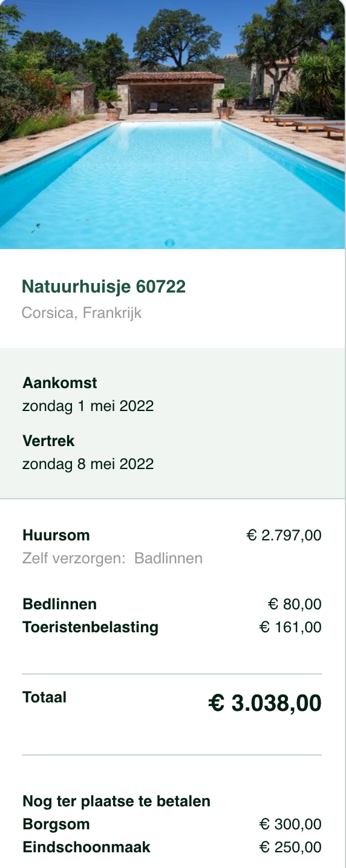The height and width of the screenshot is (868, 346).
Task: Select the Toeristenbelasting label
Action: 91,627
